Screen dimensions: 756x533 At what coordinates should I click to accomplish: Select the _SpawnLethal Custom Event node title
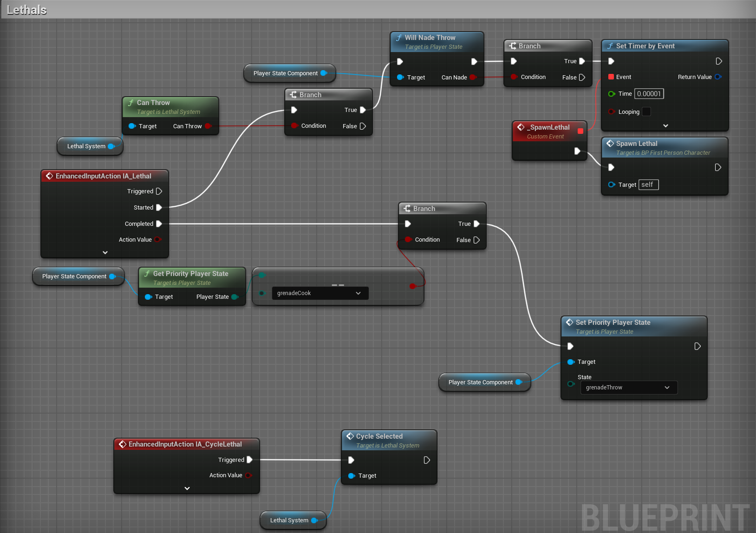pyautogui.click(x=548, y=127)
